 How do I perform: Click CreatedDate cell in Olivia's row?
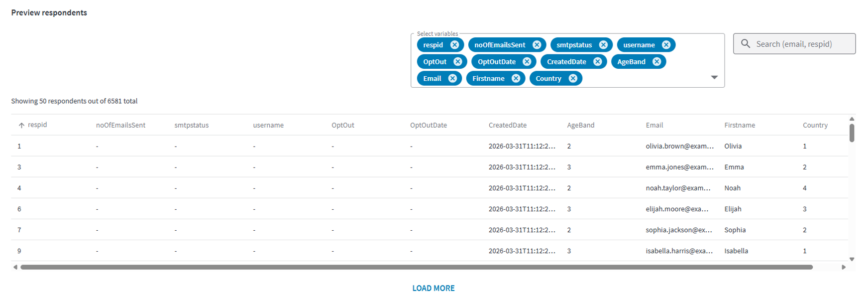(x=522, y=146)
